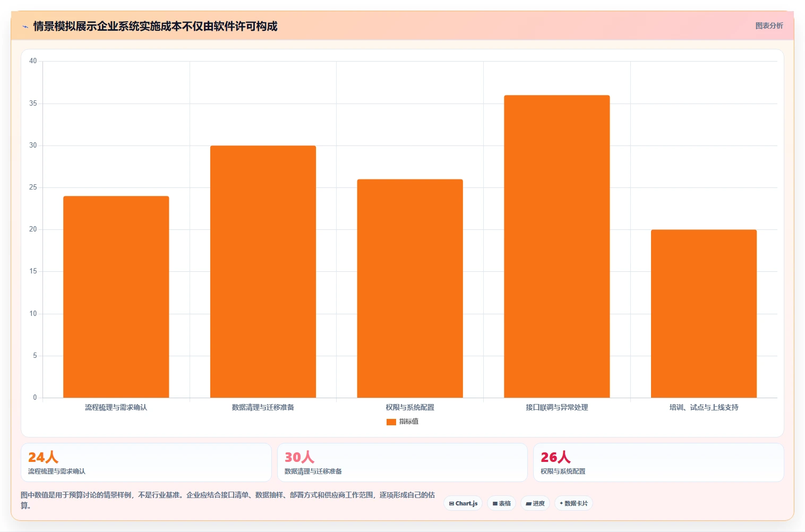This screenshot has width=805, height=532.
Task: Toggle the orange 指标值 legend swatch
Action: [x=391, y=422]
